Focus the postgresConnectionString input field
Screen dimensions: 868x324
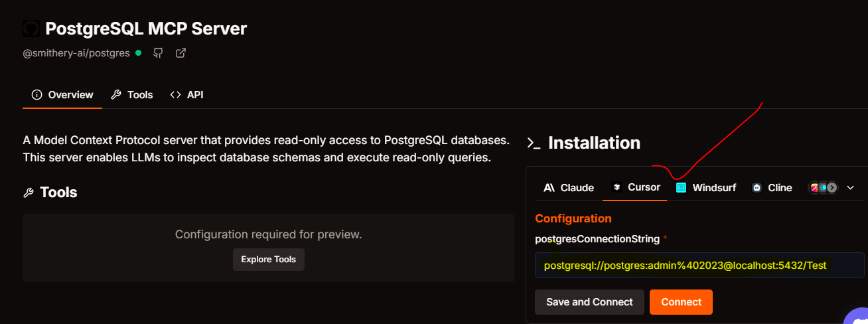point(699,266)
